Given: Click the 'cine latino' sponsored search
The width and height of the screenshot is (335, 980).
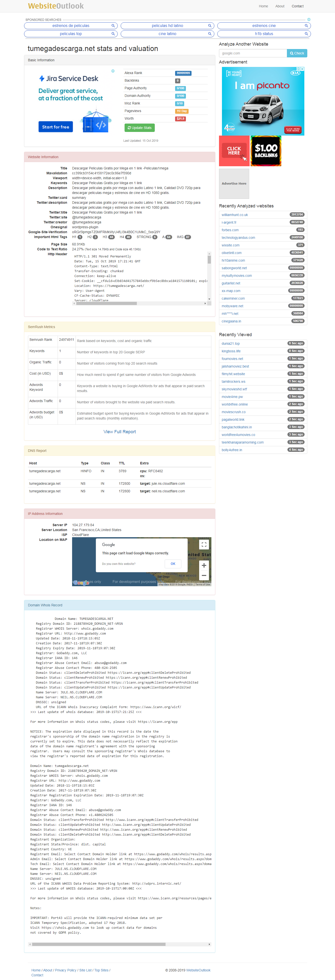Looking at the screenshot, I should 167,34.
